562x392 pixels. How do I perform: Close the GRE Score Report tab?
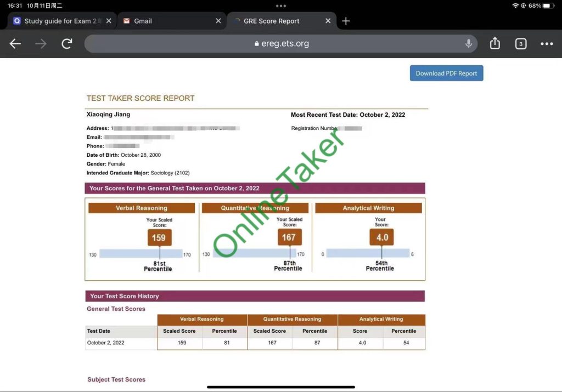tap(328, 21)
